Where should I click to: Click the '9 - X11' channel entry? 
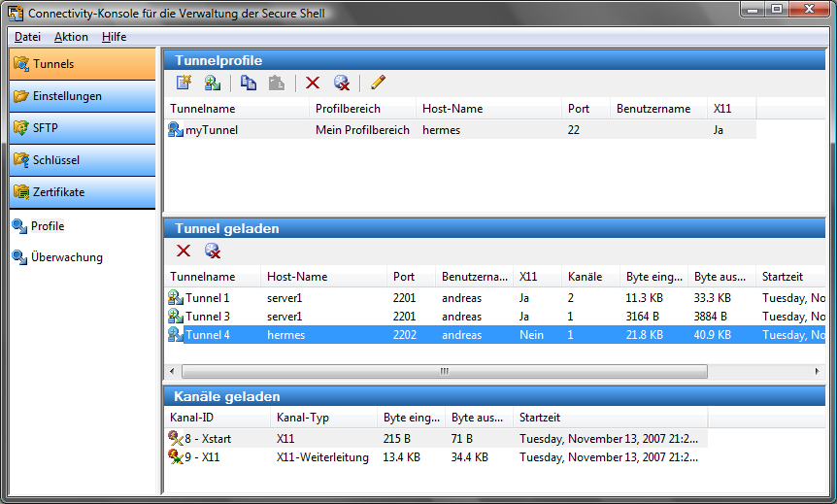tap(202, 457)
